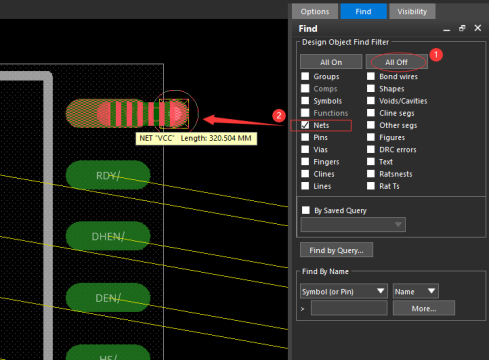Click the All Off button
The height and width of the screenshot is (361, 489).
point(396,62)
